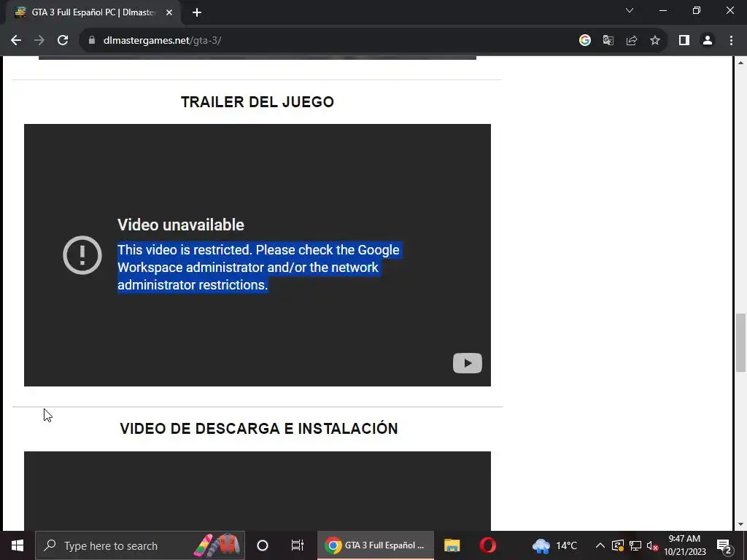The height and width of the screenshot is (560, 747).
Task: Open the Chrome three-dot menu
Action: tap(731, 41)
